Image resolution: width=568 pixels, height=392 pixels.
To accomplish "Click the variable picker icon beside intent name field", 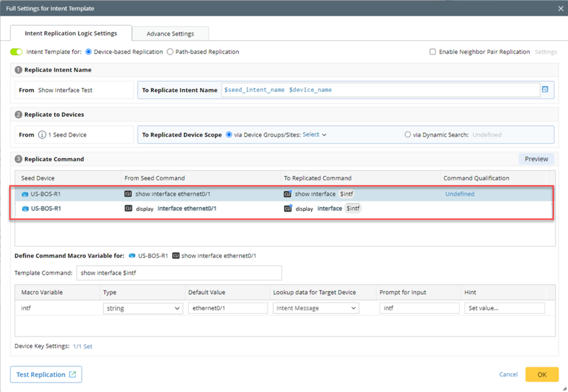I will 545,89.
